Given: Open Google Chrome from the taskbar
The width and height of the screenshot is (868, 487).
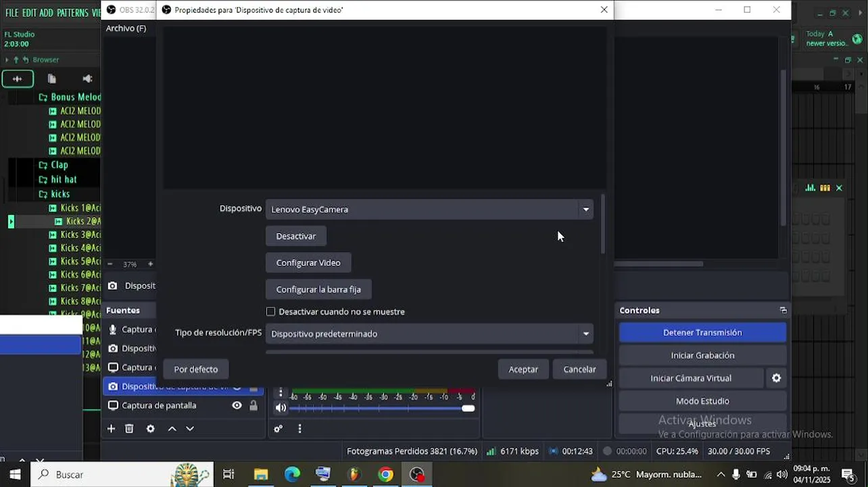Looking at the screenshot, I should coord(385,475).
